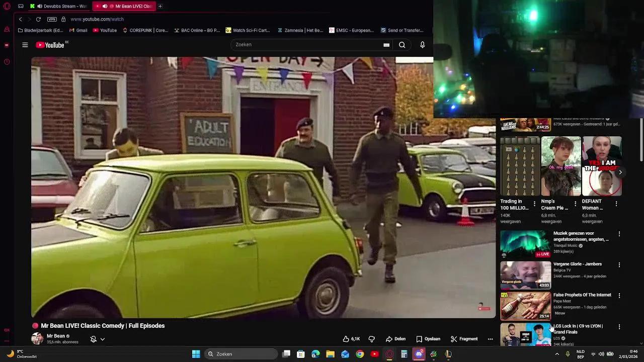Open the Vergane Glorie - Jambers video
644x362 pixels.
pos(525,275)
